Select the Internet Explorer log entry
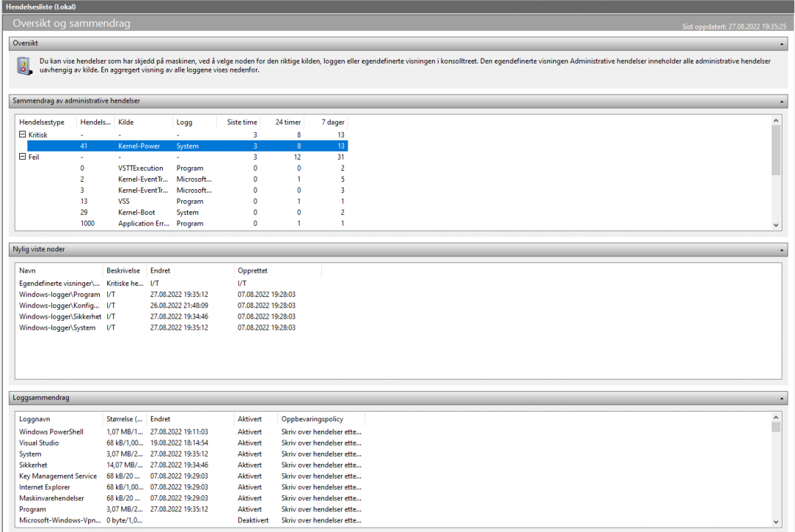Image resolution: width=795 pixels, height=532 pixels. pos(45,488)
